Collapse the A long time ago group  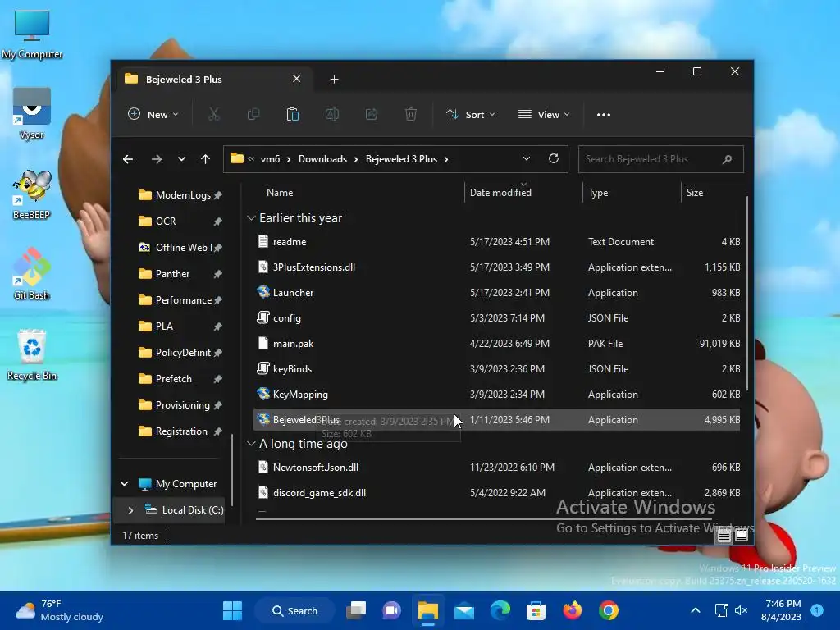pyautogui.click(x=251, y=444)
